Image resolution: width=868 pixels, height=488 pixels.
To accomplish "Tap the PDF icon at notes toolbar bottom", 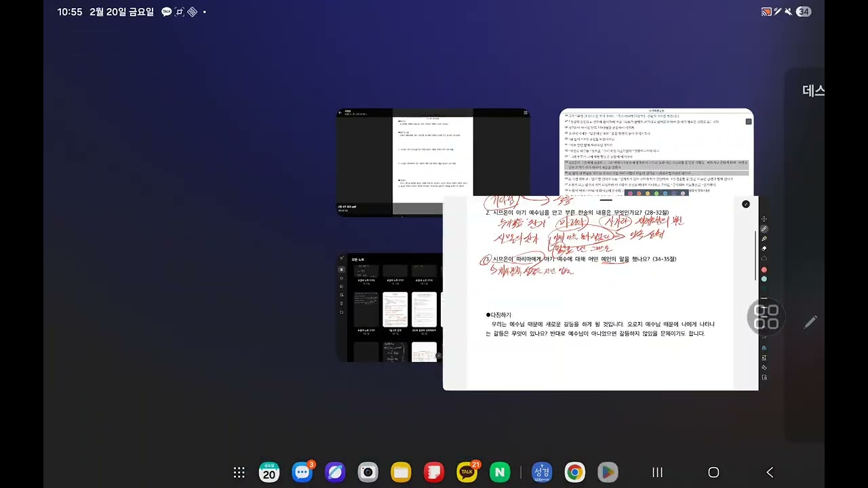I will tap(764, 378).
